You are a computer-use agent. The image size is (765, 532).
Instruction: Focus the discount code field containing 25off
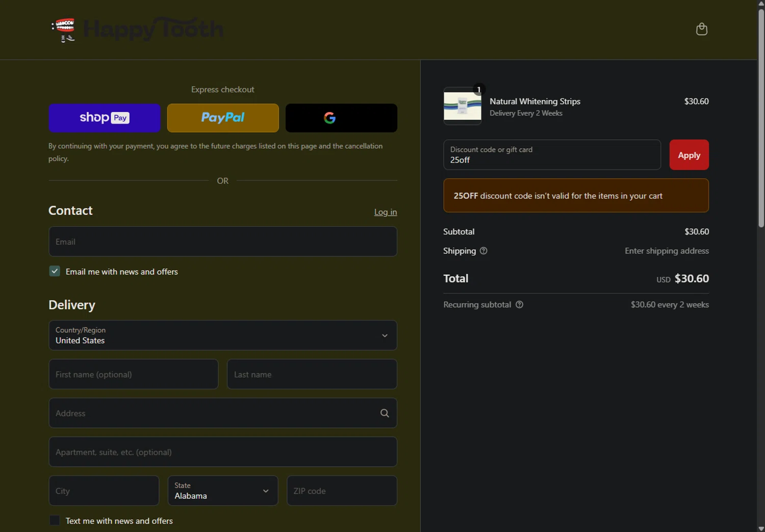[x=552, y=155]
